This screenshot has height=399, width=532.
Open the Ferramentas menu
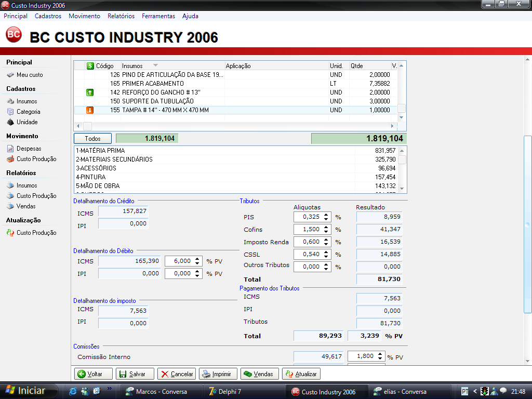pos(158,16)
